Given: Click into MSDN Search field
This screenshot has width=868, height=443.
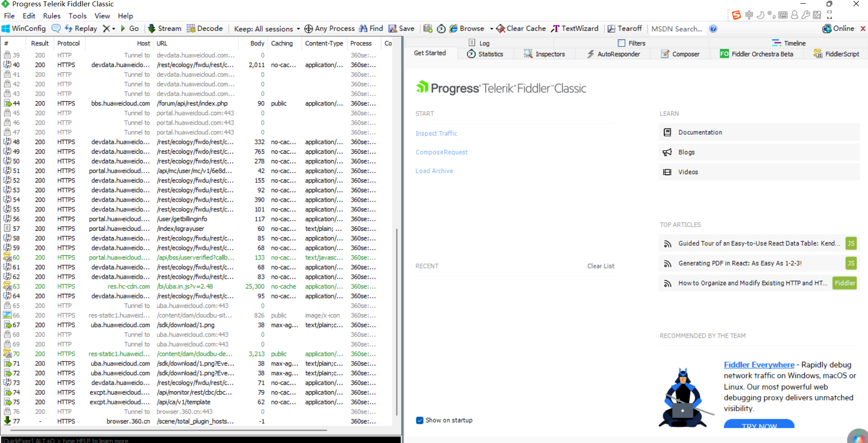Looking at the screenshot, I should [677, 29].
